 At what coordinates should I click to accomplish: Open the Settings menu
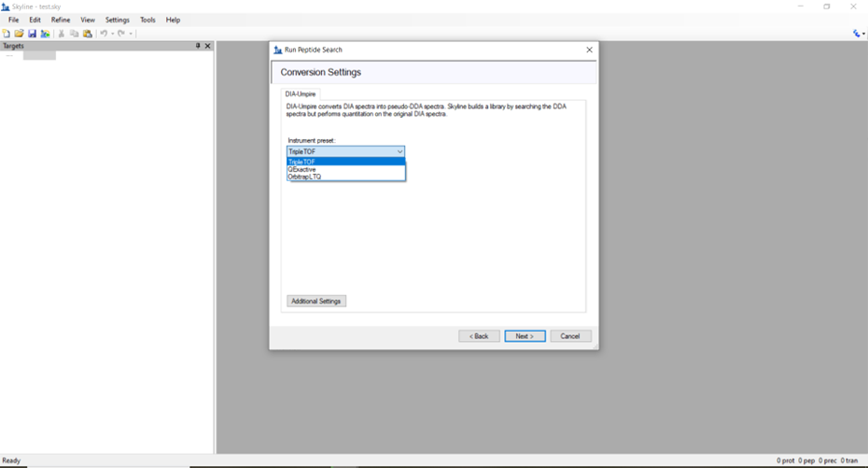[118, 20]
